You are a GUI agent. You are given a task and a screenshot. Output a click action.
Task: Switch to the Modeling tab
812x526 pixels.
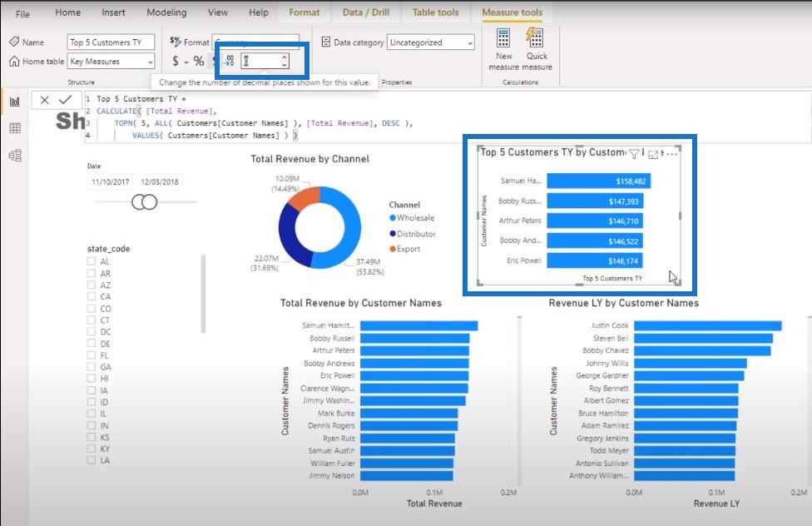(166, 12)
